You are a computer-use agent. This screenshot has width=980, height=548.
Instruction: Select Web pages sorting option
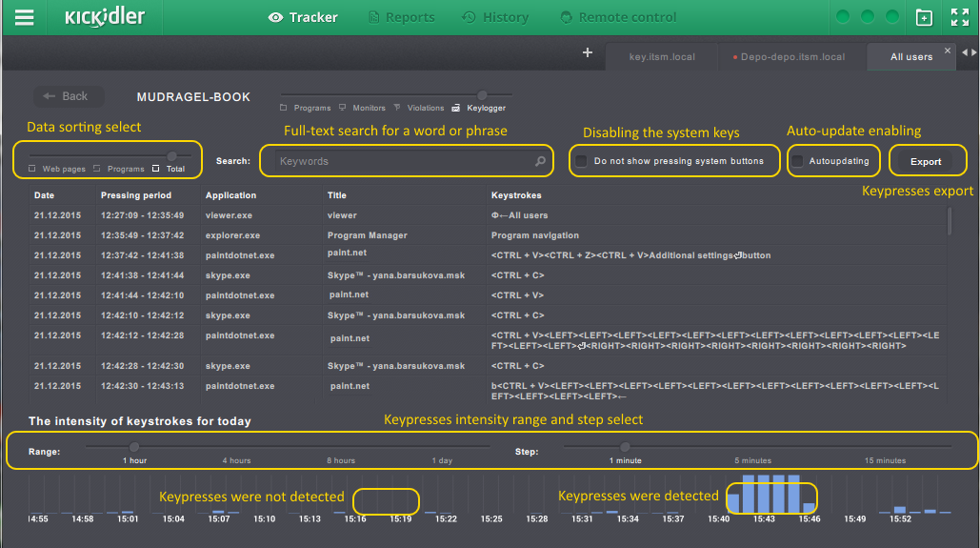[x=32, y=169]
